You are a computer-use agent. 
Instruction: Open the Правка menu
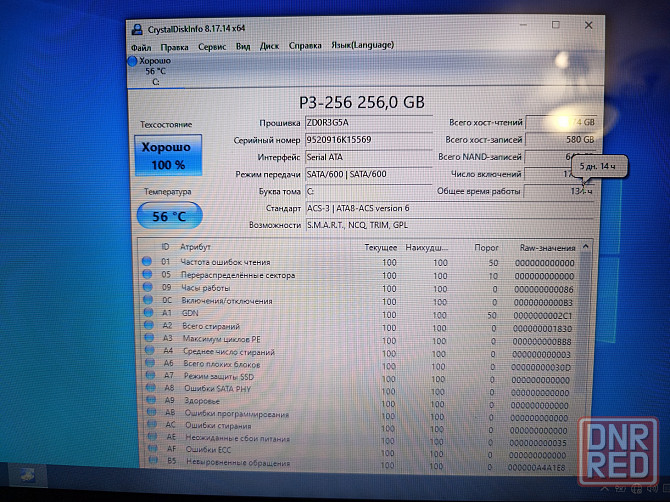(174, 47)
